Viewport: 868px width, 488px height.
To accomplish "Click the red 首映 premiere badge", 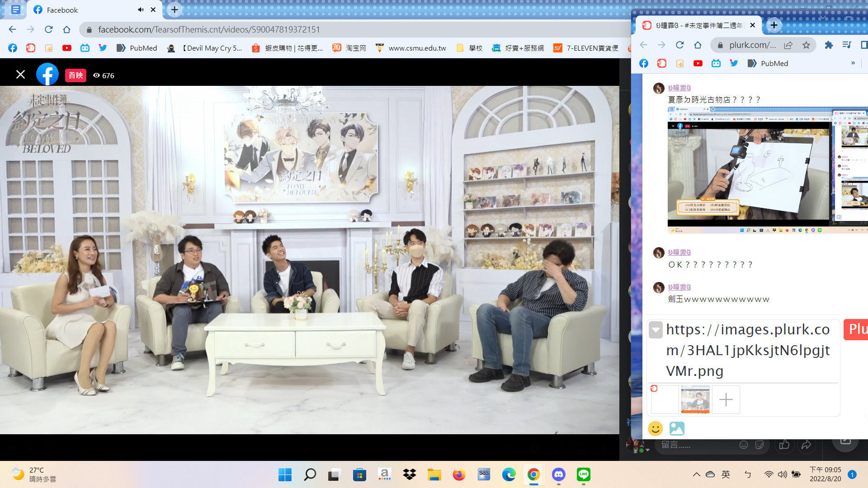I will 75,75.
